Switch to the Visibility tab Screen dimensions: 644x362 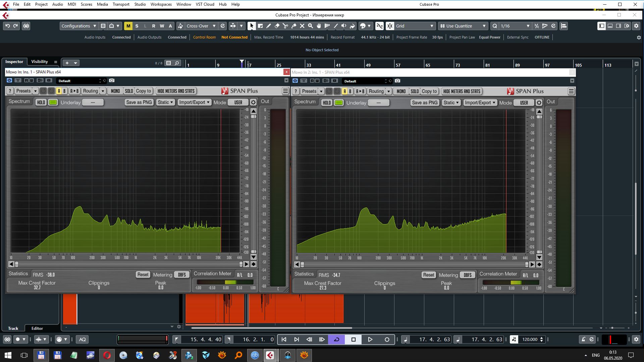click(x=40, y=62)
